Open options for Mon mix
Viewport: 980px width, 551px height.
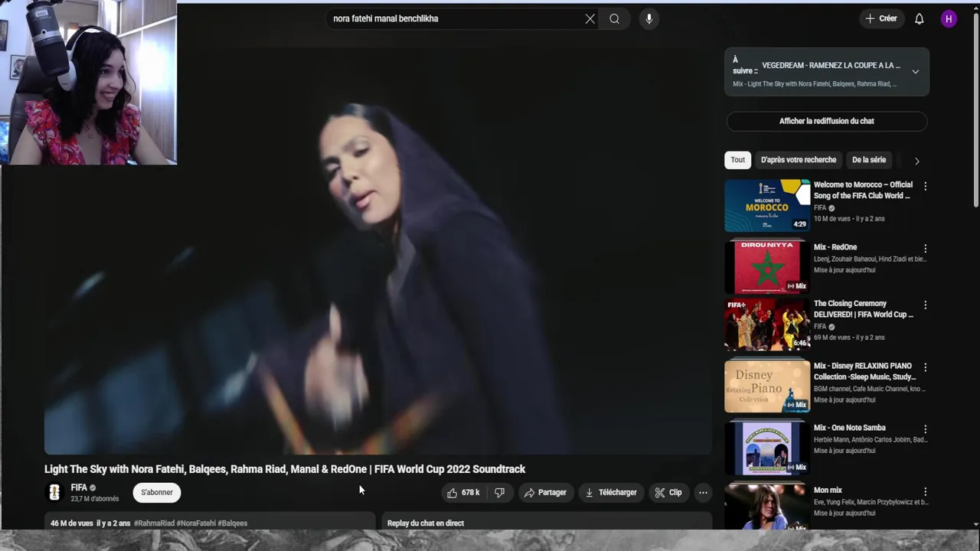point(925,491)
